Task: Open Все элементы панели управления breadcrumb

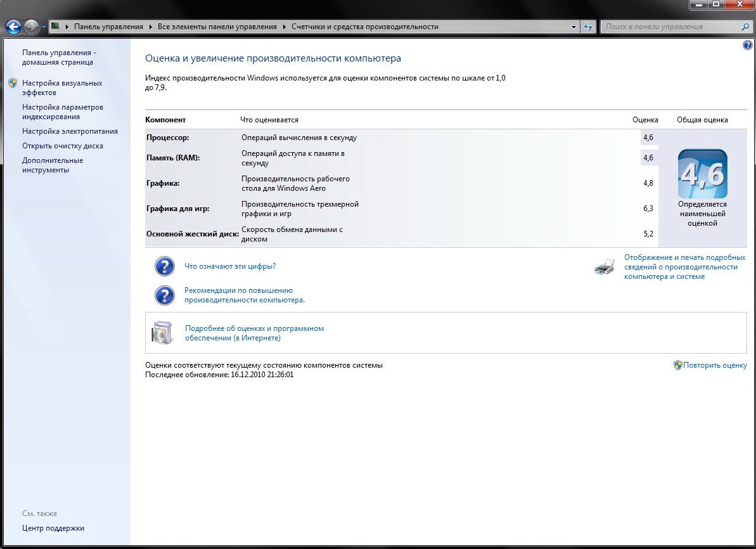Action: tap(217, 27)
